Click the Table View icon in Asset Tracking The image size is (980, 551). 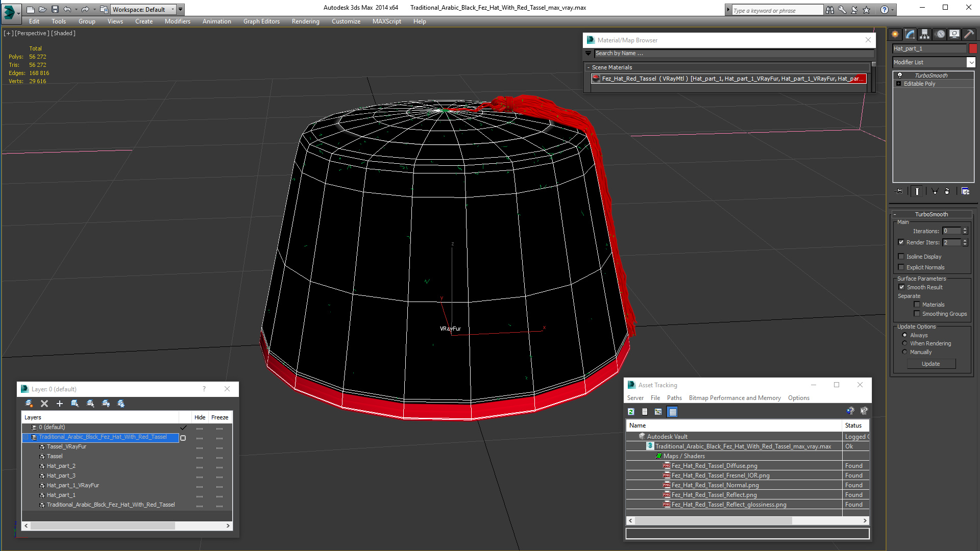(673, 412)
